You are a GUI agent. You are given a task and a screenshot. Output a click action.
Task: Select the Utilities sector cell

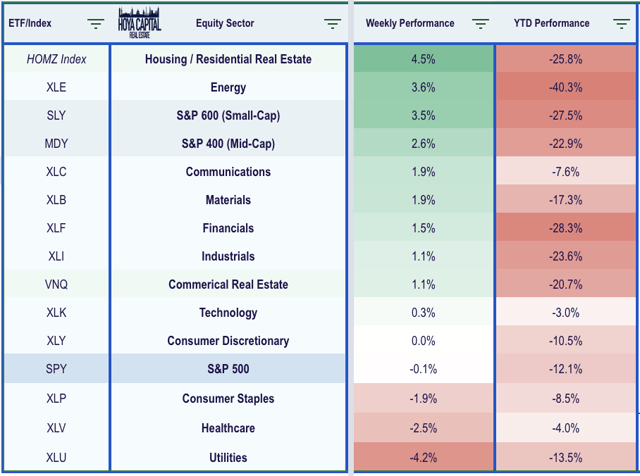[x=226, y=456]
